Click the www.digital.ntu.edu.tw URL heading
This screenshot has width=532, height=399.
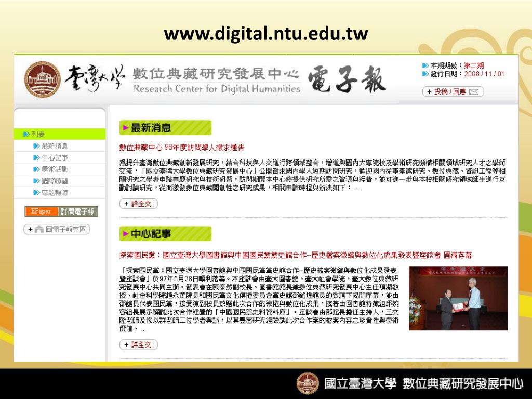click(266, 33)
